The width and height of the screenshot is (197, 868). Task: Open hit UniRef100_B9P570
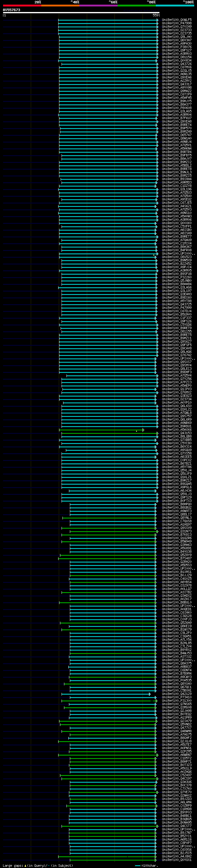pyautogui.click(x=177, y=128)
